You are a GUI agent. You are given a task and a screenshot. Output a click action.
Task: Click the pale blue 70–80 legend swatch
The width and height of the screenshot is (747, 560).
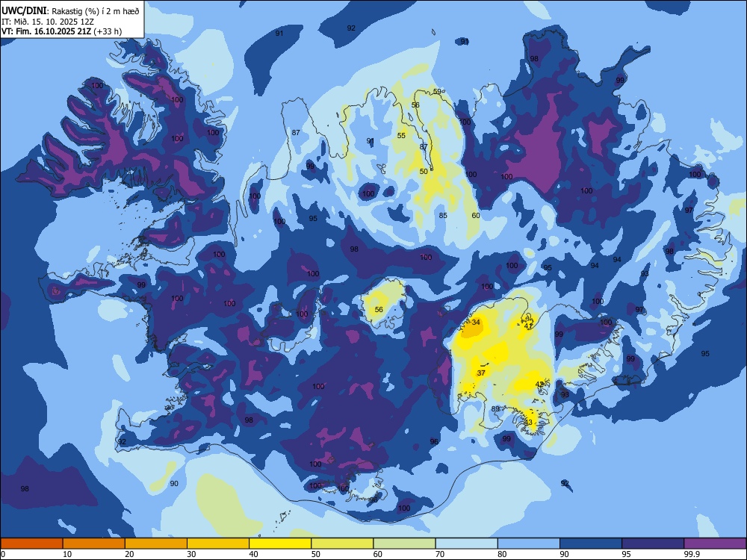466,544
